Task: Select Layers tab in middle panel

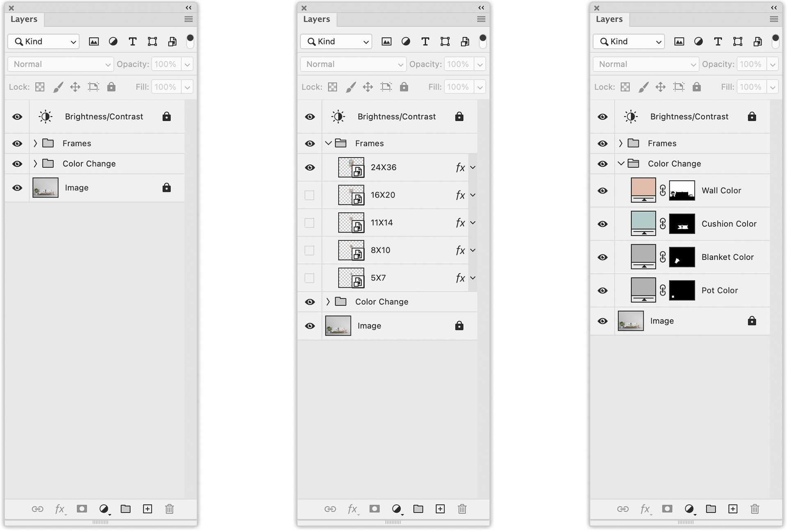Action: [x=316, y=19]
